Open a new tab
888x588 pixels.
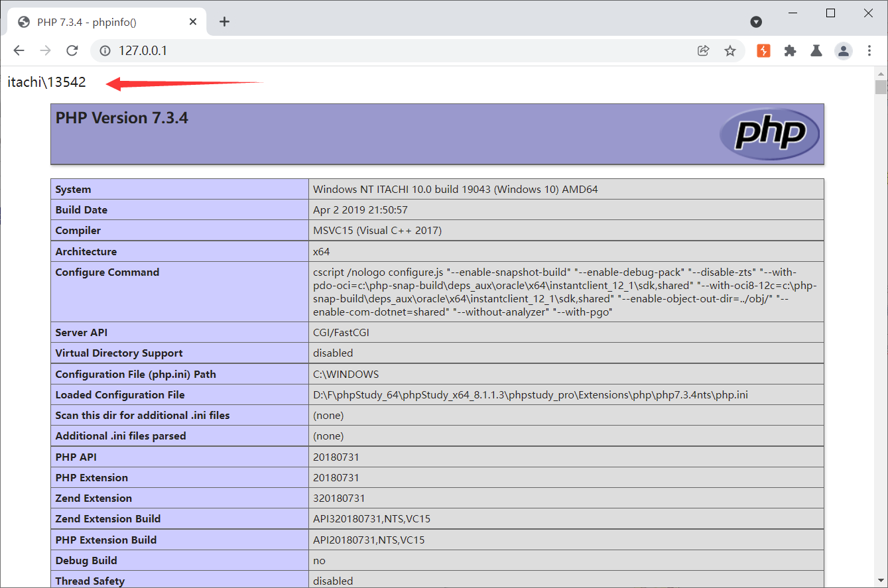tap(224, 22)
